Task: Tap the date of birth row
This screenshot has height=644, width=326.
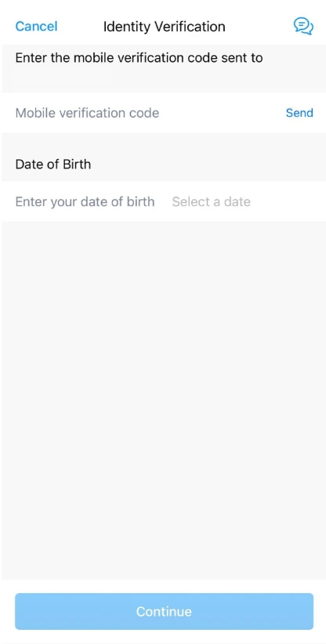Action: [x=164, y=201]
